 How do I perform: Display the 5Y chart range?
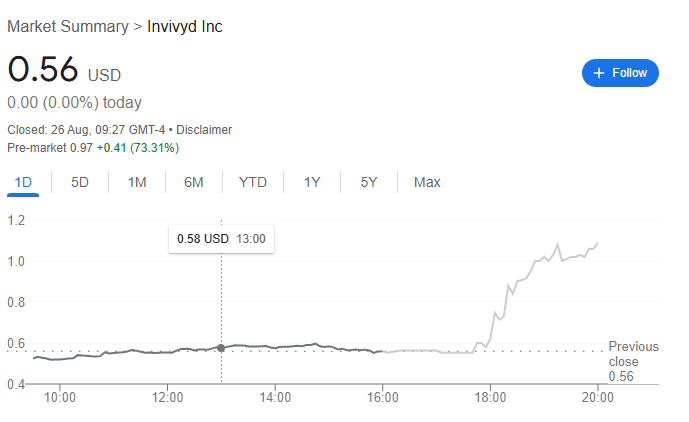(369, 182)
